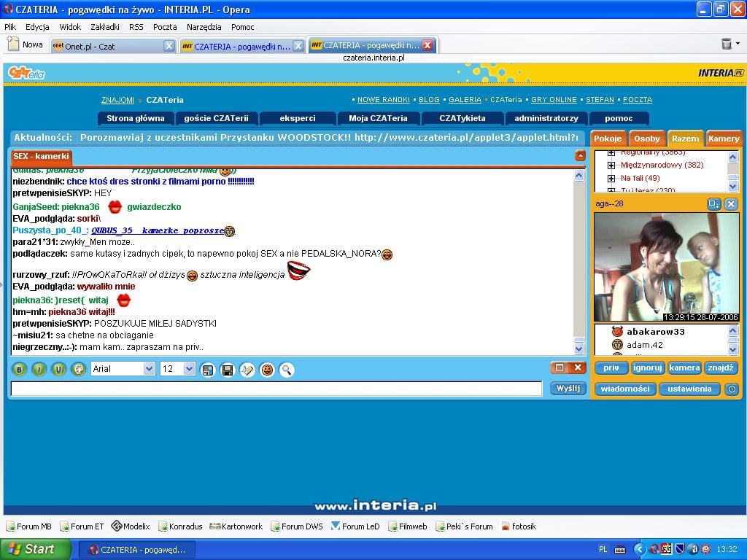This screenshot has width=747, height=560.
Task: Switch to the Kamery tab
Action: (723, 138)
